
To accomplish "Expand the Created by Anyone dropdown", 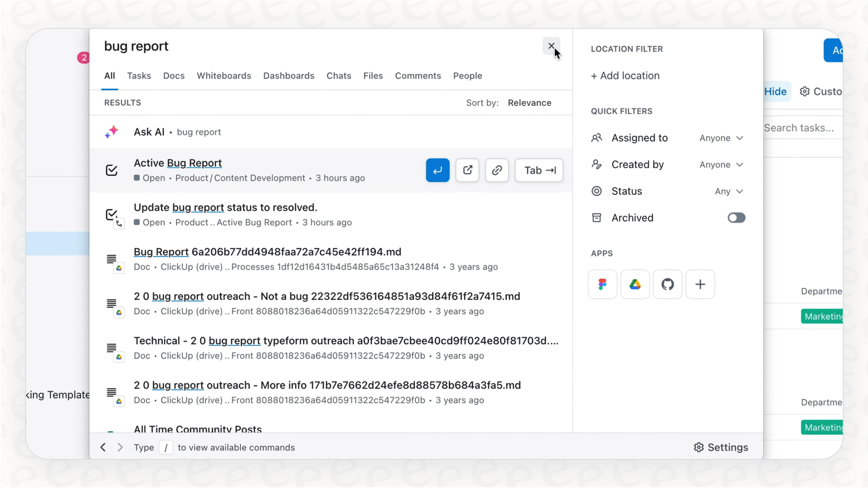I will 721,165.
